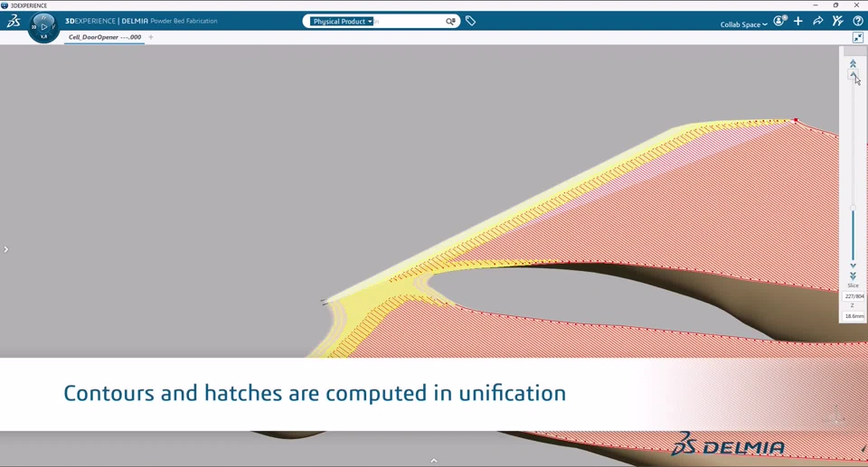Add a new tab with plus
868x467 pixels.
click(151, 37)
